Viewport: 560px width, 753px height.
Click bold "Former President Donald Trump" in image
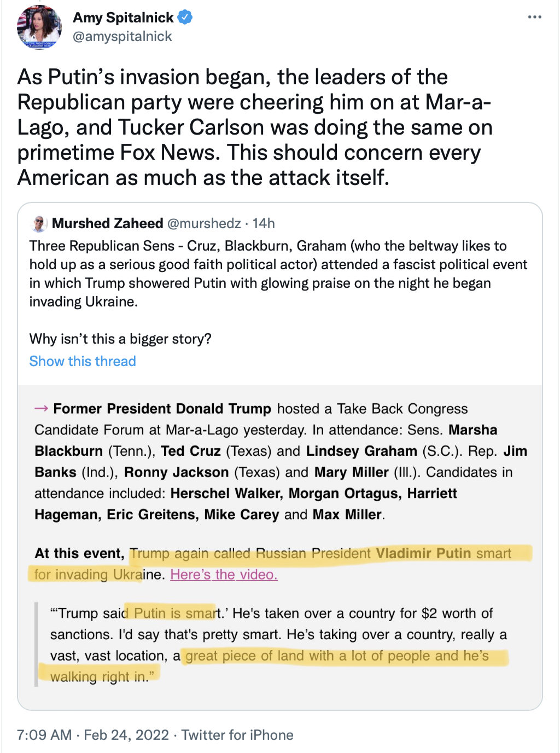[x=162, y=409]
